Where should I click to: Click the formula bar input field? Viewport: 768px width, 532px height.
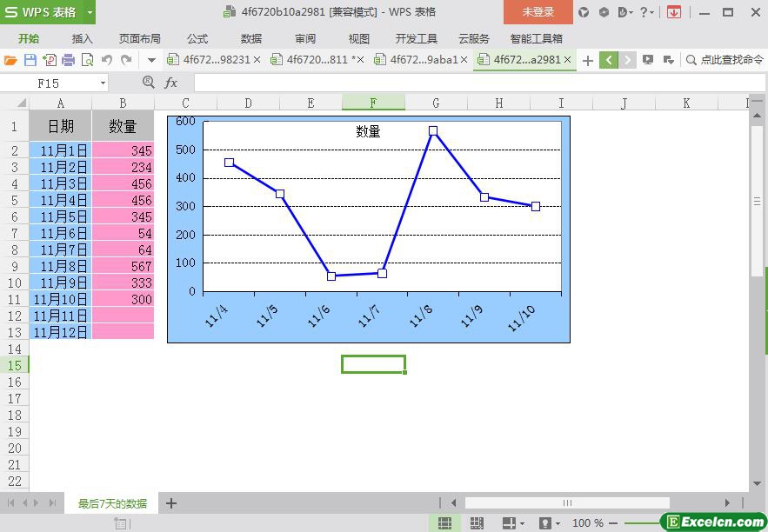point(480,83)
